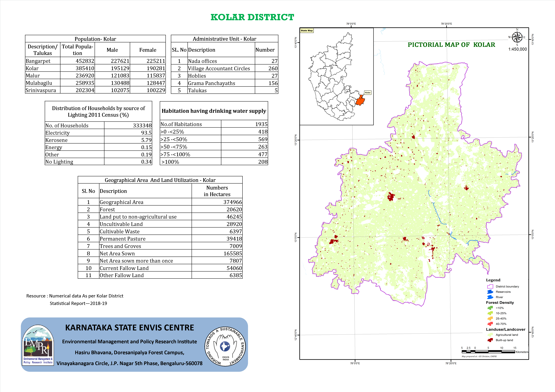Click the Kolar callout label in state map
This screenshot has height=392, width=555.
click(x=368, y=93)
